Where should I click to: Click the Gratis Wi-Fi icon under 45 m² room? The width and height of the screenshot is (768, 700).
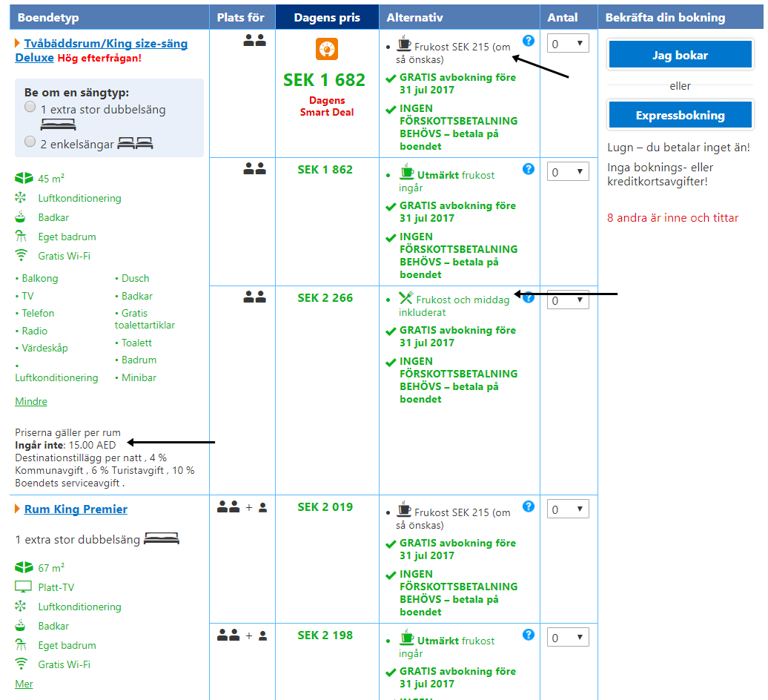(x=24, y=256)
